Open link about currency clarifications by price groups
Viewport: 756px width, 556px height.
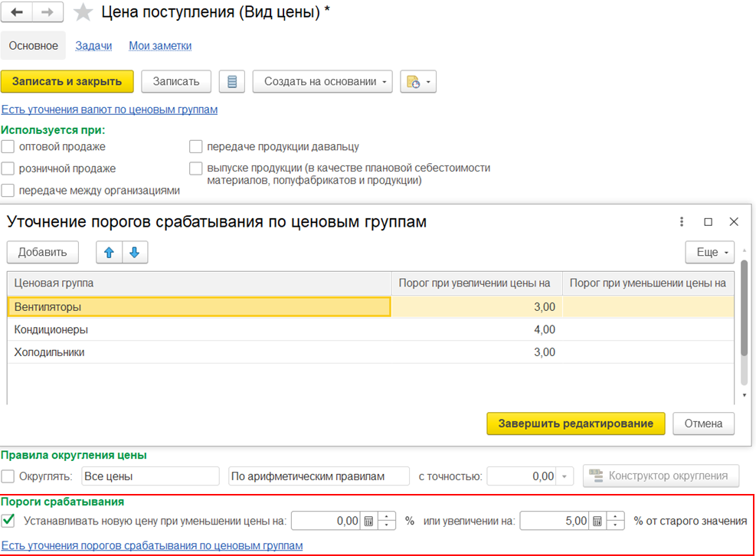click(x=110, y=110)
